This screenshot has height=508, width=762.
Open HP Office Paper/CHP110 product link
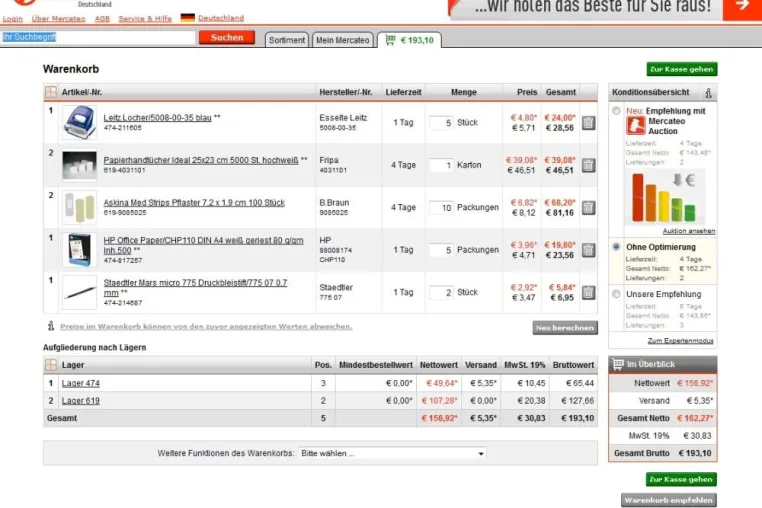pyautogui.click(x=203, y=245)
